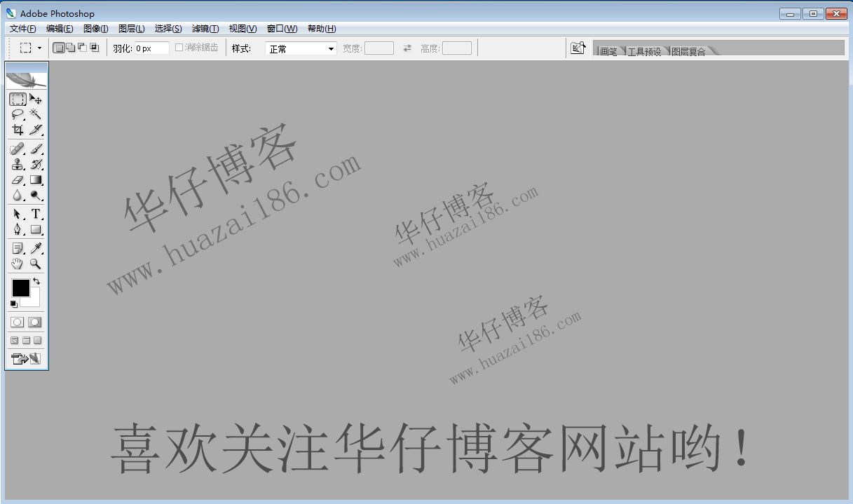Open the 编辑 (Edit) menu
The height and width of the screenshot is (504, 853).
point(60,29)
